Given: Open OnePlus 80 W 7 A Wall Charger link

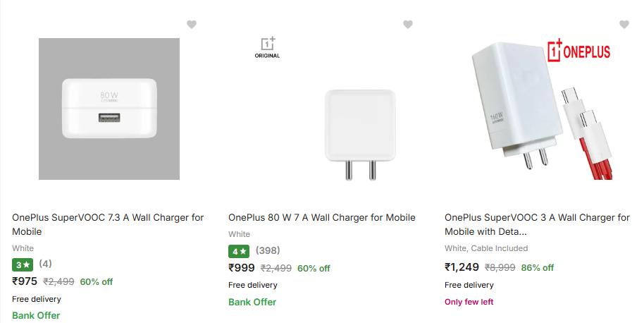Looking at the screenshot, I should [322, 217].
